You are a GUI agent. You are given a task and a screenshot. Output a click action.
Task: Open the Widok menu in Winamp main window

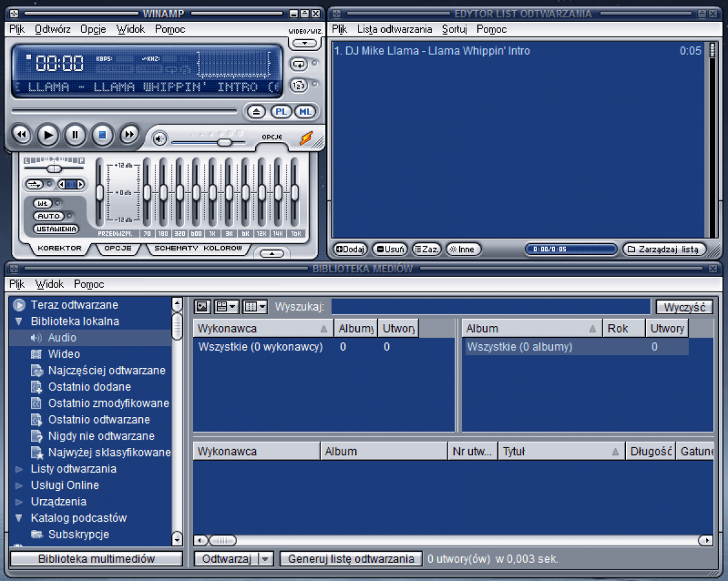130,29
